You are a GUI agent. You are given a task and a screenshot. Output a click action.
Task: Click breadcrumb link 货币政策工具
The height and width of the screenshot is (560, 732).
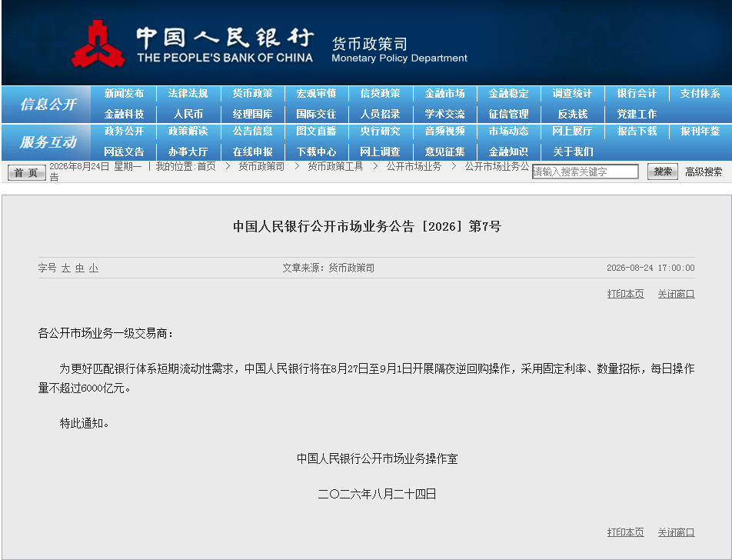tap(335, 166)
